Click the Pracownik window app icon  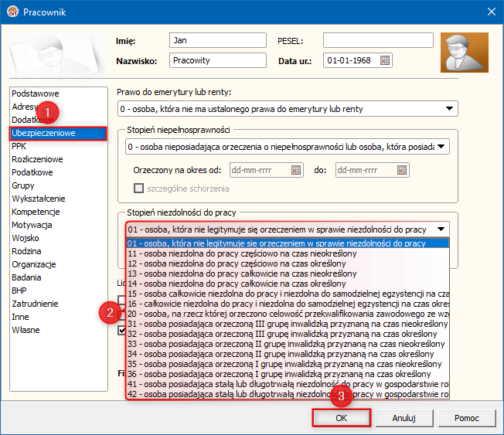pyautogui.click(x=13, y=12)
